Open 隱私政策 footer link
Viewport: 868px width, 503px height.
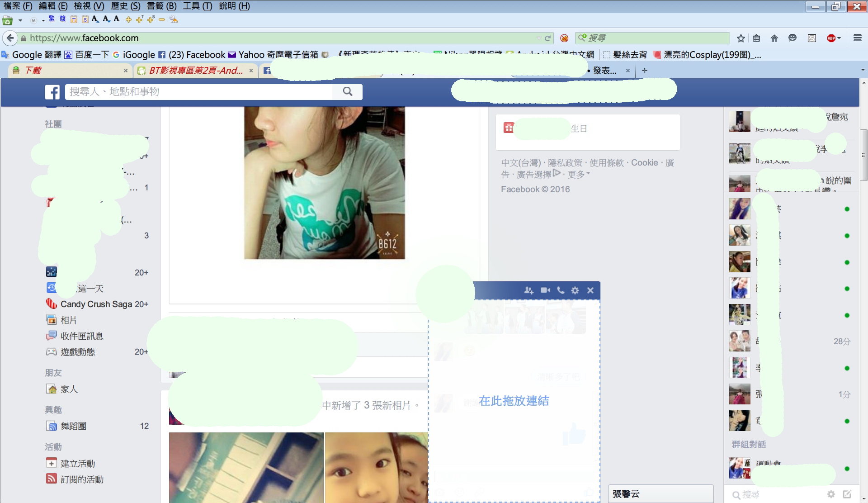(x=565, y=163)
